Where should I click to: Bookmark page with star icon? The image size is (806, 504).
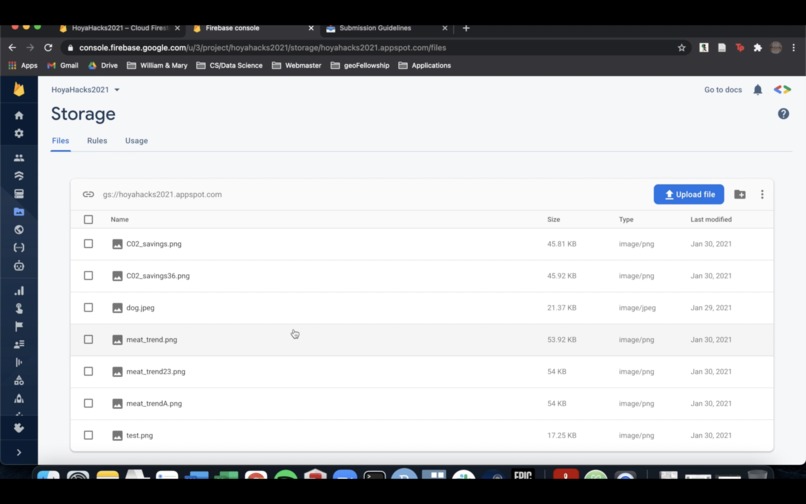[x=682, y=48]
